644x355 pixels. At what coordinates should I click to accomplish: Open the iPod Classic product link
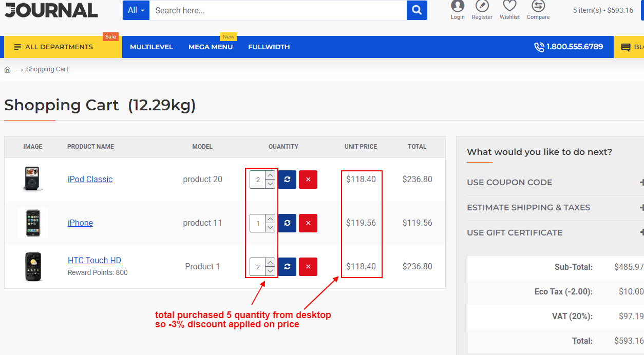click(90, 179)
